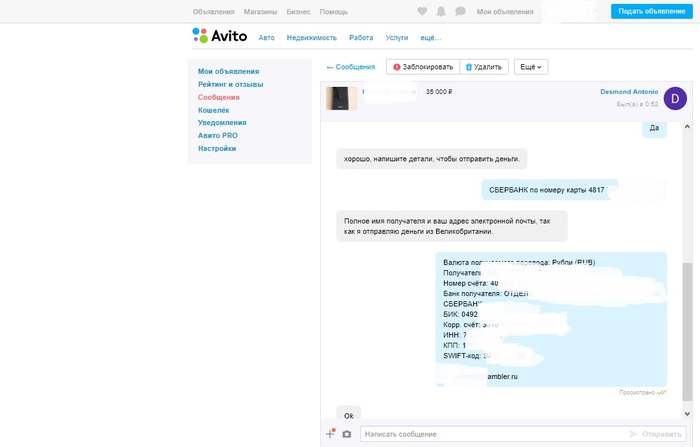Open the Мои объявления header menu
Viewport: 700px width, 447px height.
click(x=504, y=11)
